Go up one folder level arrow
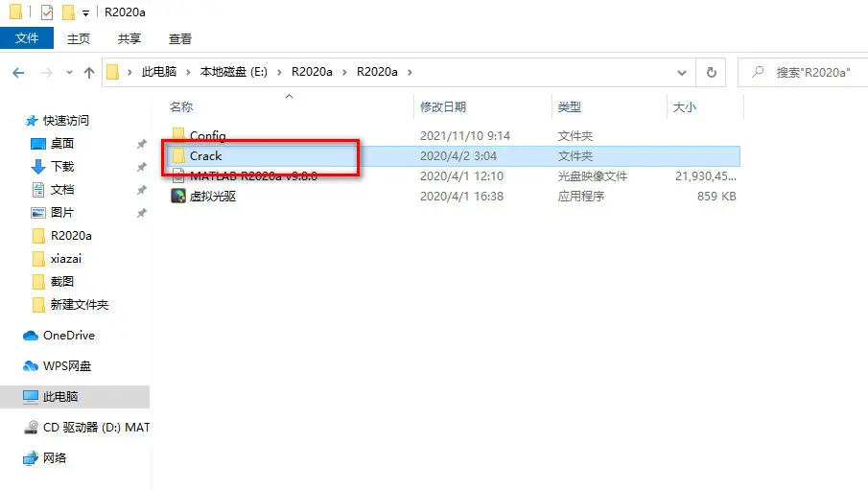The width and height of the screenshot is (868, 490). [88, 73]
